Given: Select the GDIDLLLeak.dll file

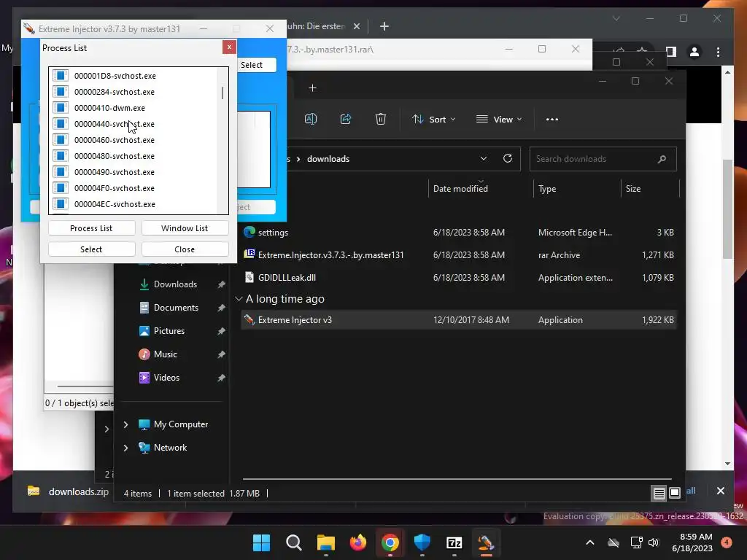Looking at the screenshot, I should pos(458,278).
